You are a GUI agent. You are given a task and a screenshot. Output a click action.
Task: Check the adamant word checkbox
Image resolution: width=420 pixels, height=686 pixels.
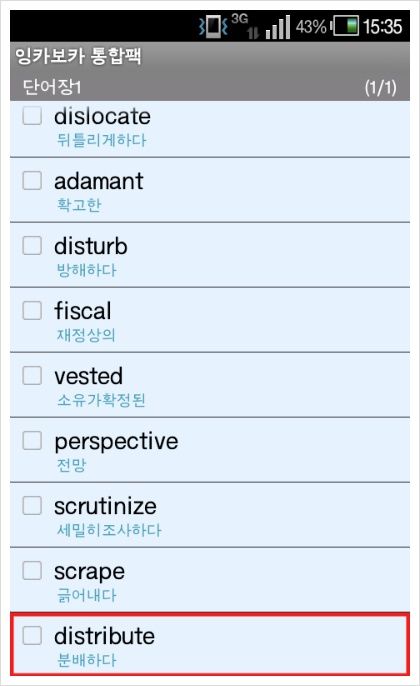click(32, 180)
